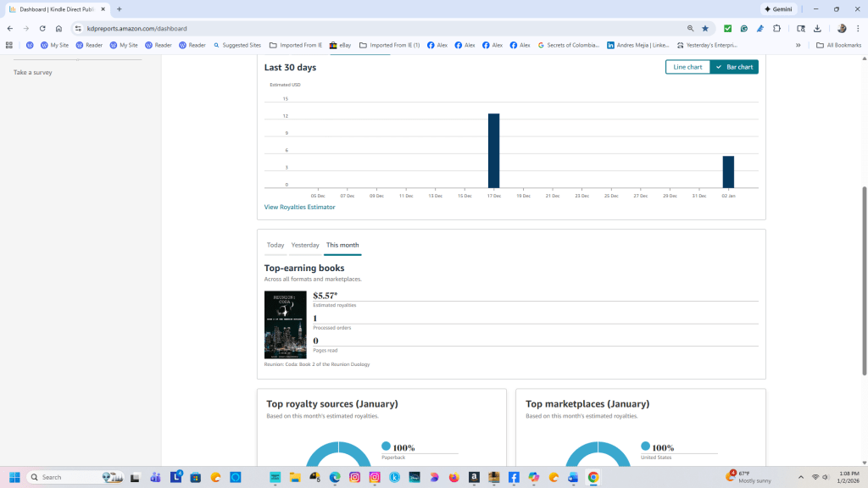
Task: Click the 17 Dec royalty bar
Action: click(493, 150)
